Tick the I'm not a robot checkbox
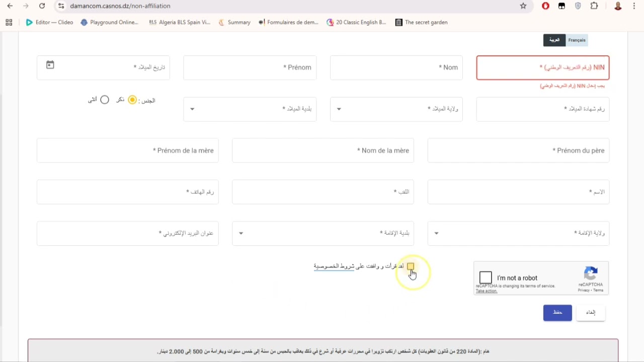The width and height of the screenshot is (644, 362). coord(486,278)
